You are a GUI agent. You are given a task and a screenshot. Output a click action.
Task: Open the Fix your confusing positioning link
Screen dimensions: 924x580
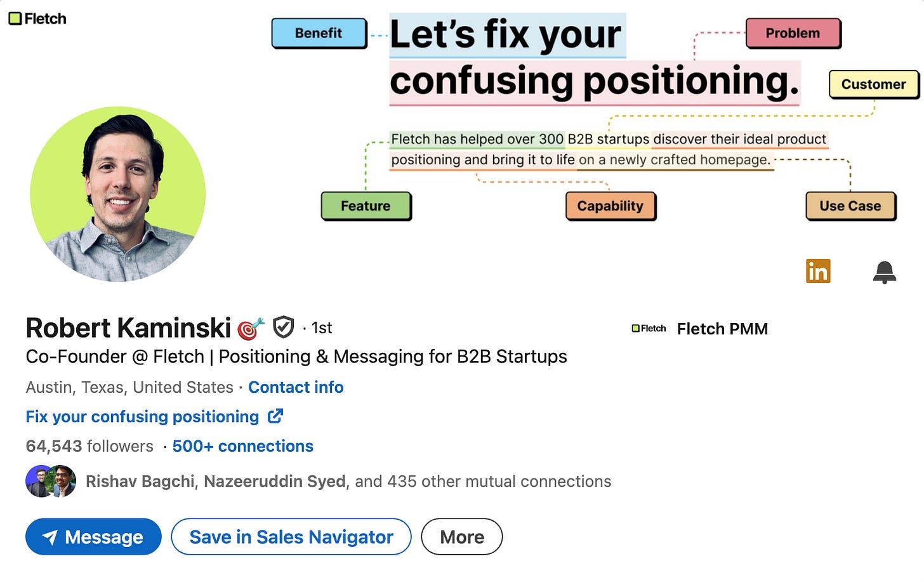pyautogui.click(x=142, y=416)
